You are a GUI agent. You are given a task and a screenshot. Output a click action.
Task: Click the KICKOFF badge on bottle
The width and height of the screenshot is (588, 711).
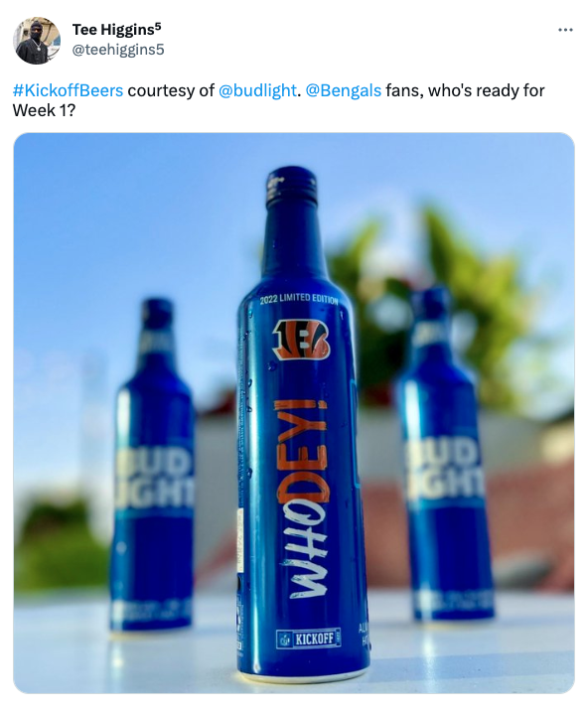309,639
